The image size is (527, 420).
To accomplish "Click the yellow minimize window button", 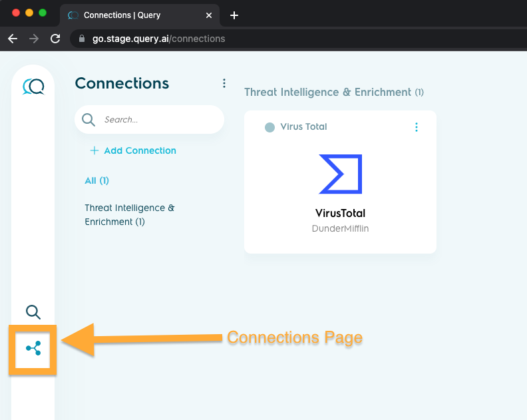I will coord(29,13).
